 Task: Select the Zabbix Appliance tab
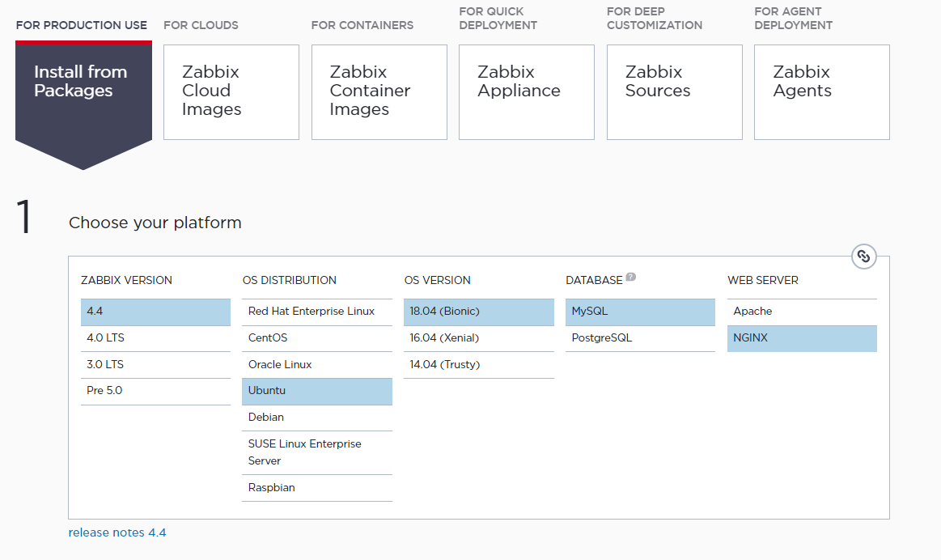(x=526, y=91)
